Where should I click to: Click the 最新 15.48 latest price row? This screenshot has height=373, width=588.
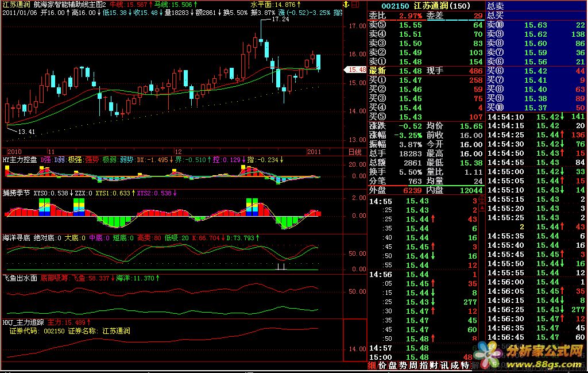[x=426, y=71]
